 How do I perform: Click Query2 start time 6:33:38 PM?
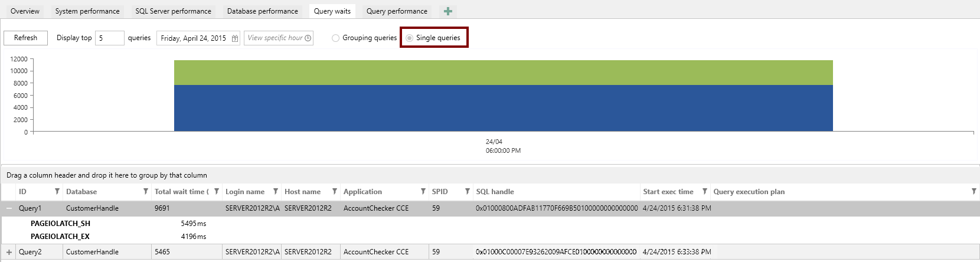(677, 252)
